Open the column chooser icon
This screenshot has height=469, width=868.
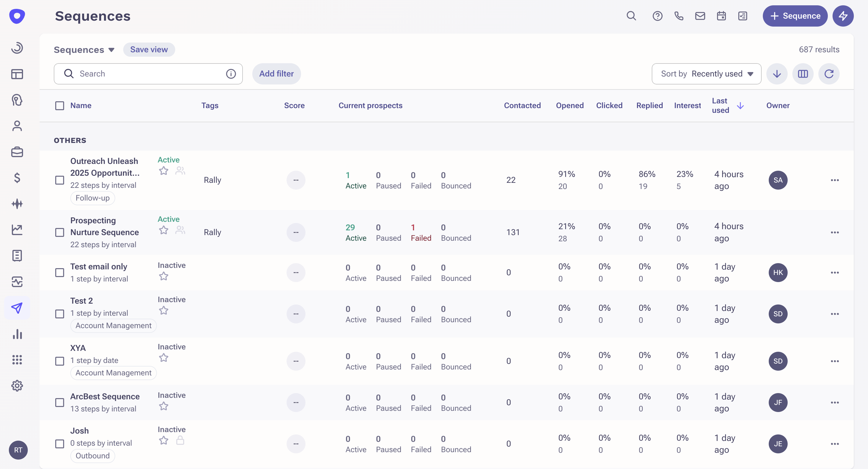coord(803,74)
